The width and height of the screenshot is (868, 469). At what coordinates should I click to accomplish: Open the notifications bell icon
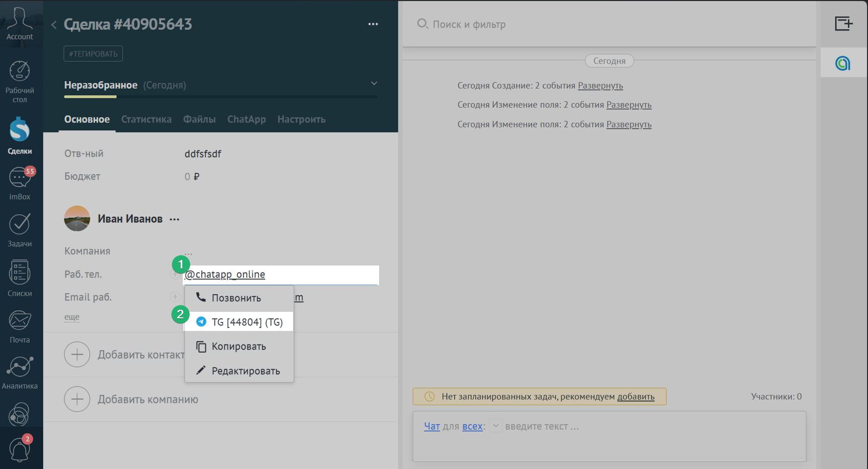[x=20, y=449]
